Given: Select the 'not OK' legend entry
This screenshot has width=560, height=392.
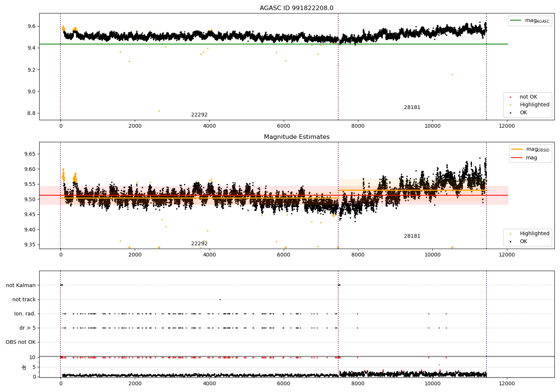Looking at the screenshot, I should [x=524, y=97].
